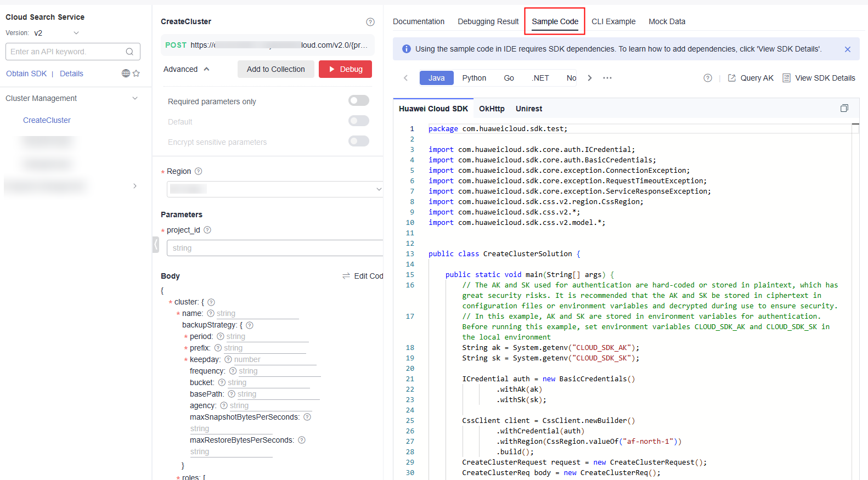
Task: Open the Obtain SDK link
Action: (x=26, y=74)
